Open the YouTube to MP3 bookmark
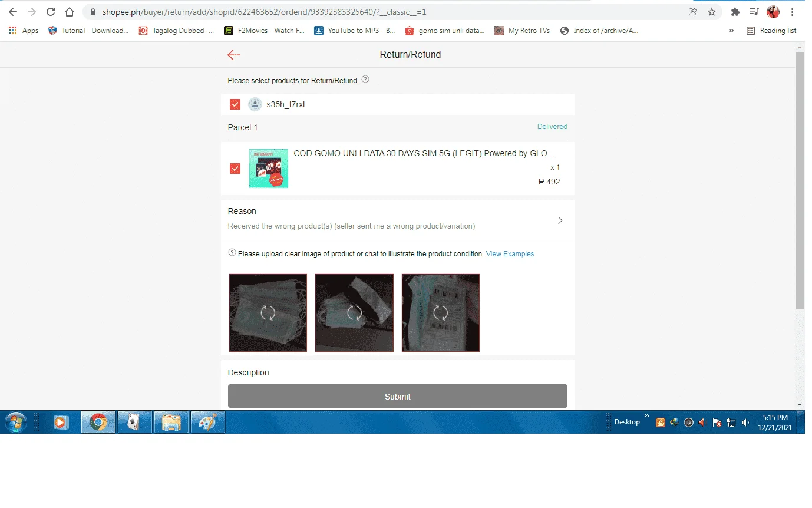 point(355,31)
